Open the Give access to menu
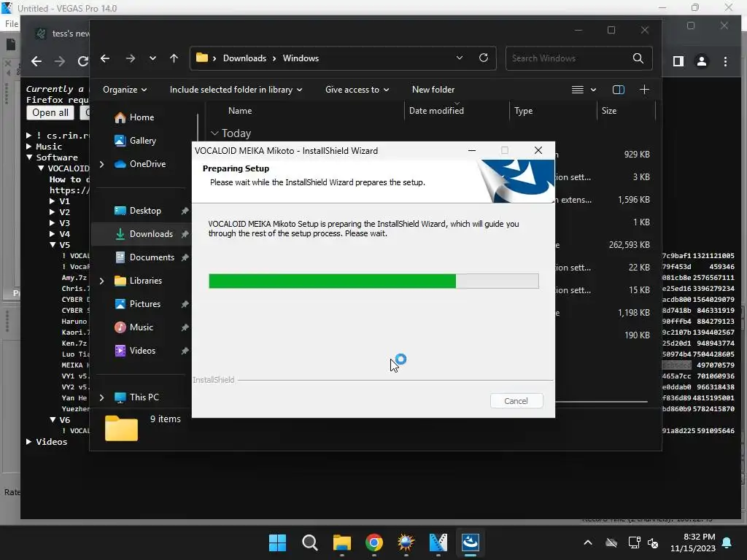Screen dimensions: 747x560 [357, 90]
